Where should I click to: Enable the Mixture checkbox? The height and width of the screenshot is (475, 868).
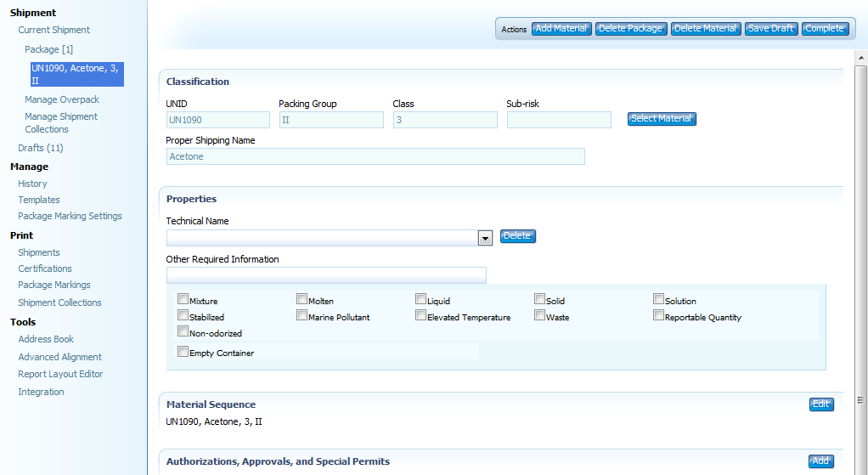pos(183,299)
